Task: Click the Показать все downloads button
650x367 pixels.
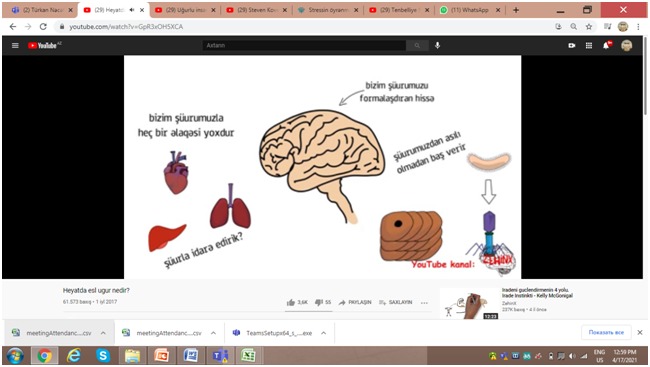Action: (606, 333)
